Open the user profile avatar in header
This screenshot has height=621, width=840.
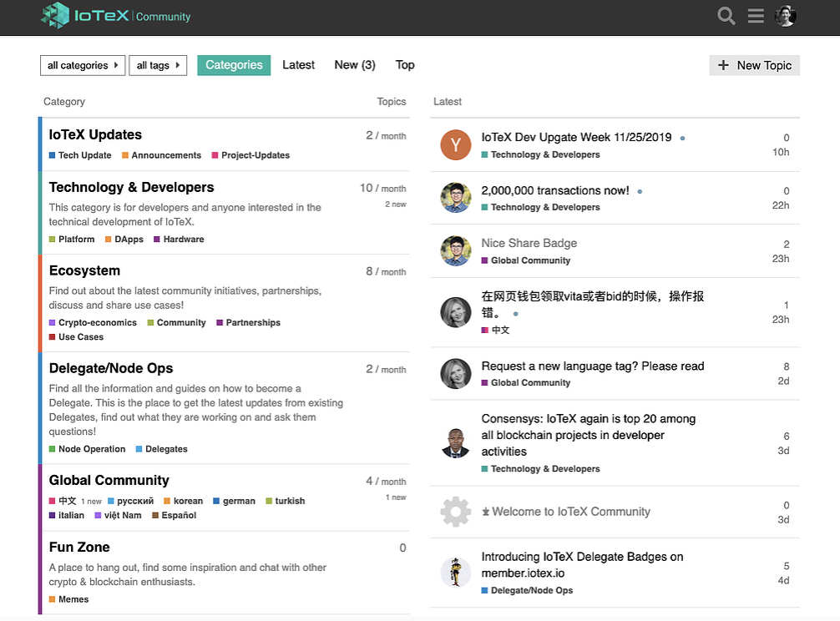[786, 16]
